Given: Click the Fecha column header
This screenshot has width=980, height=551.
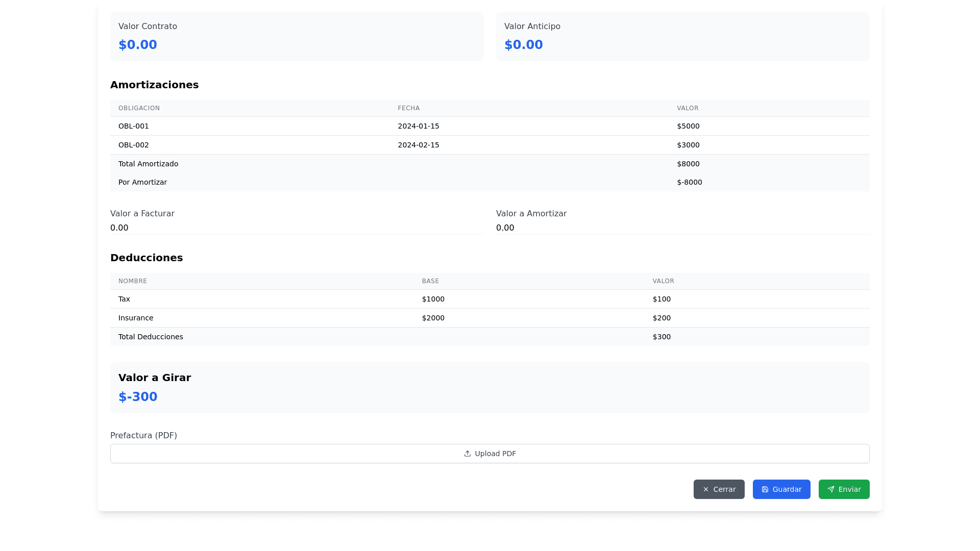Looking at the screenshot, I should pyautogui.click(x=409, y=108).
